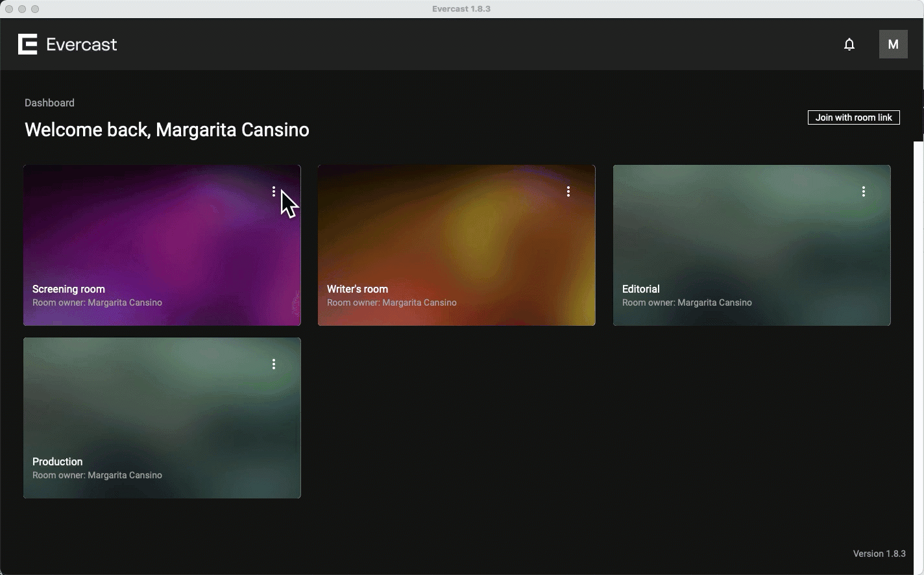Click the Dashboard breadcrumb label
Image resolution: width=924 pixels, height=575 pixels.
click(x=49, y=103)
